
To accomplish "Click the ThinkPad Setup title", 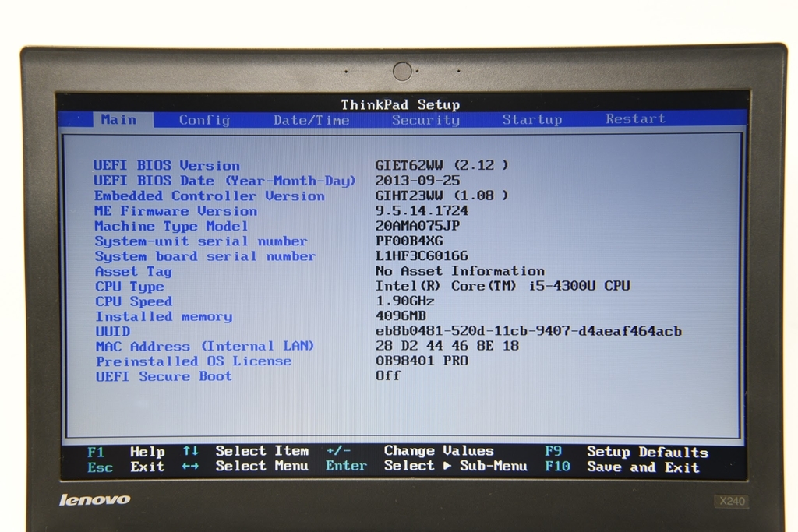I will click(x=400, y=105).
